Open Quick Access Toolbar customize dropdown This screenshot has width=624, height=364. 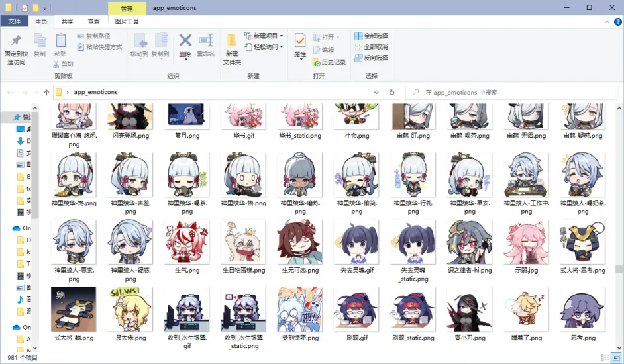click(x=45, y=8)
